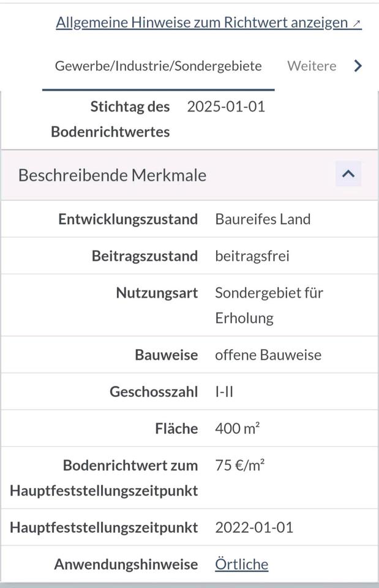Image resolution: width=379 pixels, height=588 pixels.
Task: Collapse the section with the up chevron
Action: 348,174
